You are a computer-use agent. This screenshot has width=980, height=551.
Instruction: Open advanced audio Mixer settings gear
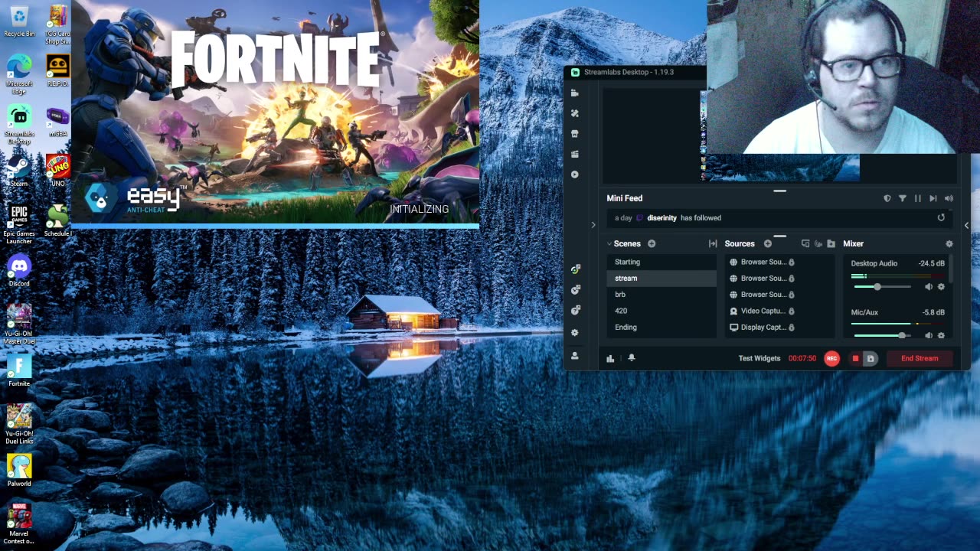tap(949, 243)
